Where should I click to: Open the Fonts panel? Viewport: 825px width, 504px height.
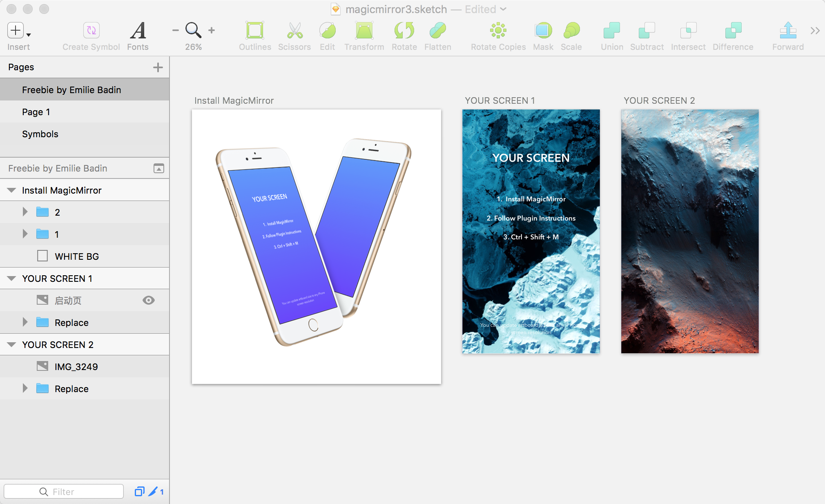click(x=138, y=31)
